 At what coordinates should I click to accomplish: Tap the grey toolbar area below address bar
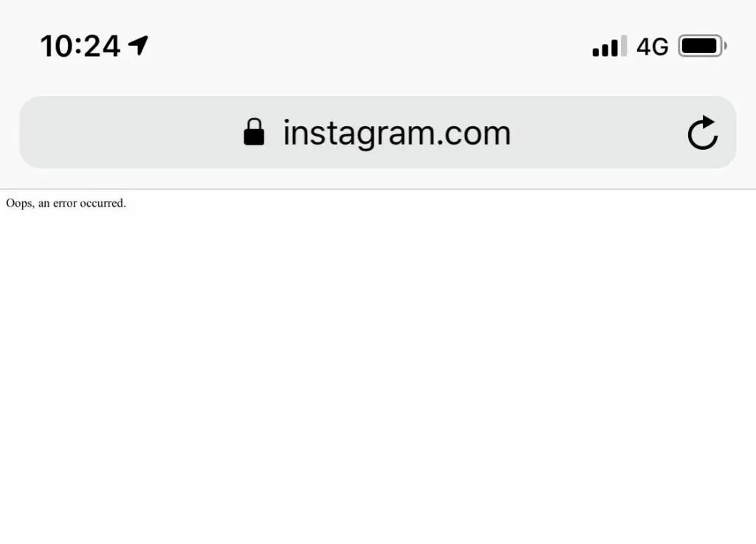point(378,179)
